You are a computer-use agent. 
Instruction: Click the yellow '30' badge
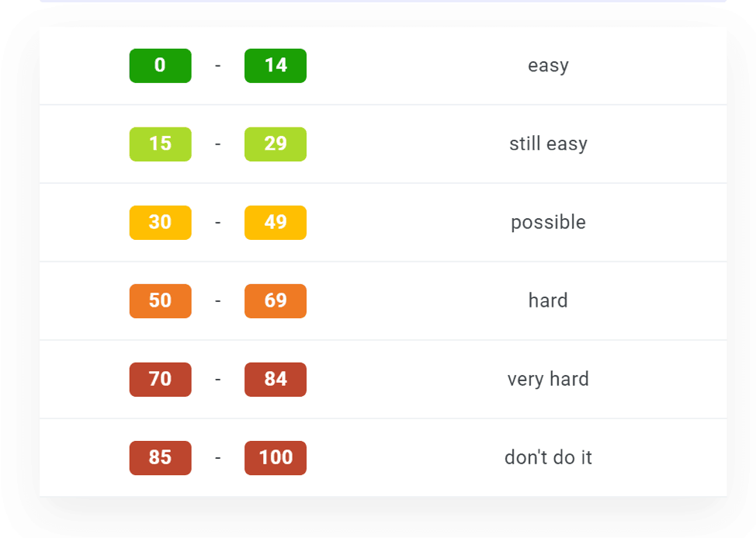[x=160, y=222]
